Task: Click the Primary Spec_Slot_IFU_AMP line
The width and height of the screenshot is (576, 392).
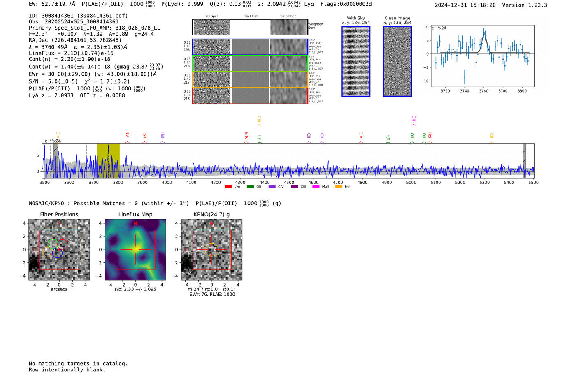Action: click(94, 28)
